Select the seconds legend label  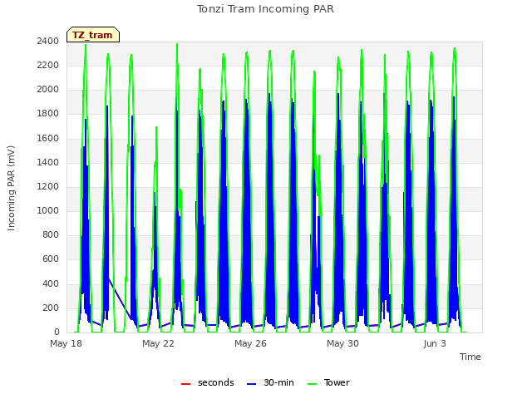pyautogui.click(x=216, y=382)
